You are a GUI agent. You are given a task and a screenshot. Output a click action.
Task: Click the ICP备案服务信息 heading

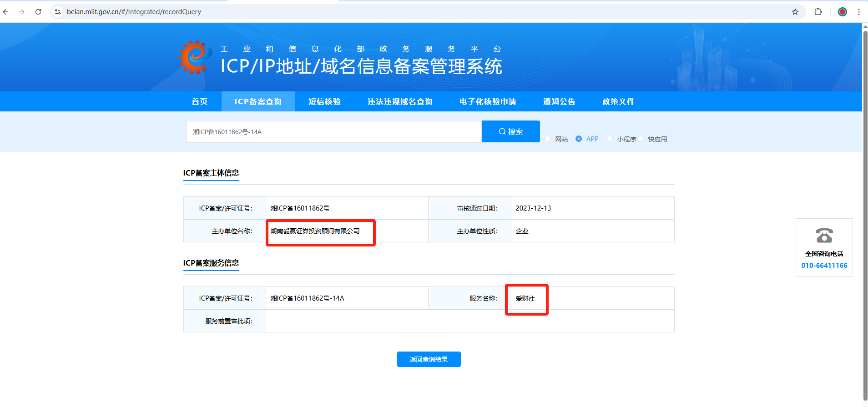pyautogui.click(x=211, y=263)
